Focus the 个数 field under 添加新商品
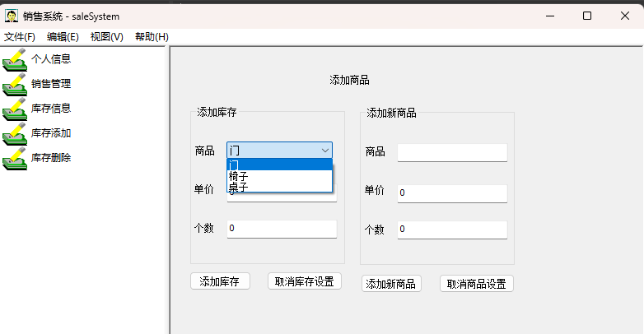The height and width of the screenshot is (334, 644). coord(452,230)
